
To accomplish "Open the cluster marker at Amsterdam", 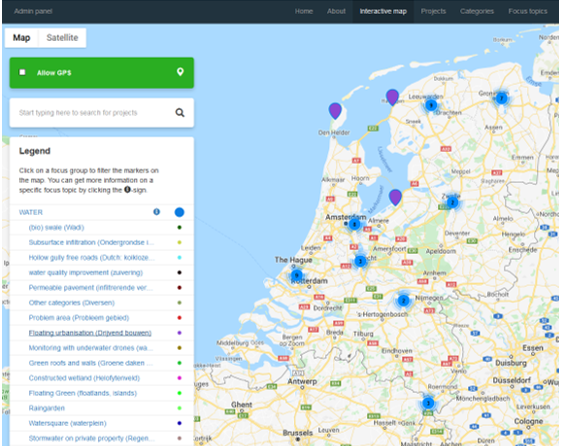I will 354,225.
